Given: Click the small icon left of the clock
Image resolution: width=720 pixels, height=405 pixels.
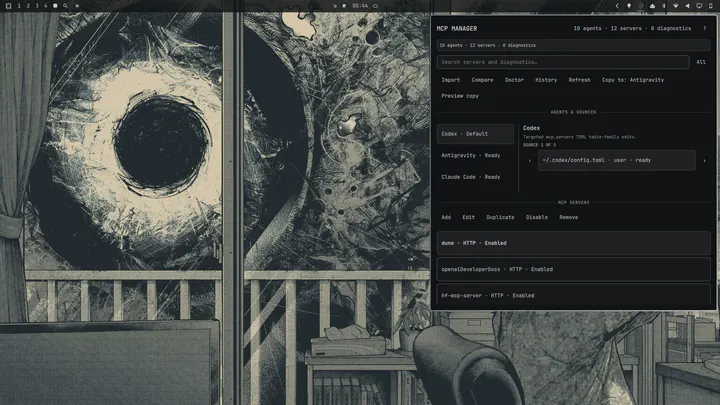Looking at the screenshot, I should (344, 6).
